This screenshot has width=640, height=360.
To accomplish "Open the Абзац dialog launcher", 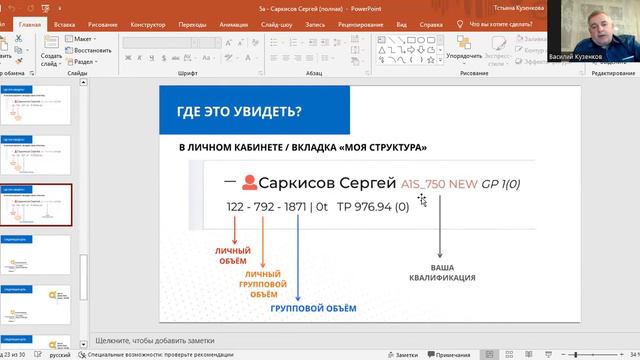I will (x=367, y=73).
